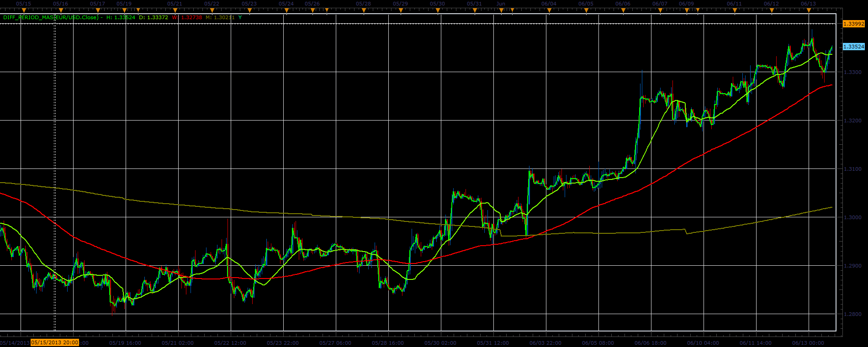The height and width of the screenshot is (347, 868).
Task: Click the DIFF_PERIOD_MAS(EUR/USD.Close) indicator title
Action: click(51, 17)
